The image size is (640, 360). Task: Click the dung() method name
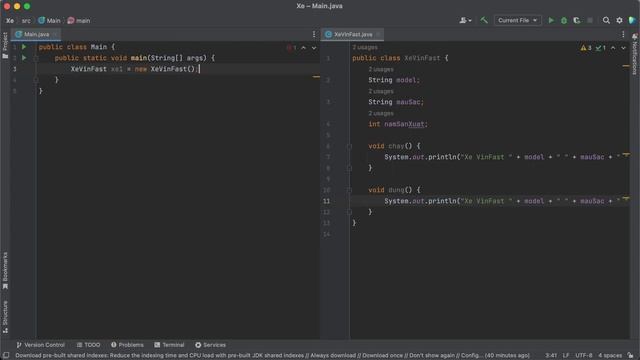[x=396, y=190]
